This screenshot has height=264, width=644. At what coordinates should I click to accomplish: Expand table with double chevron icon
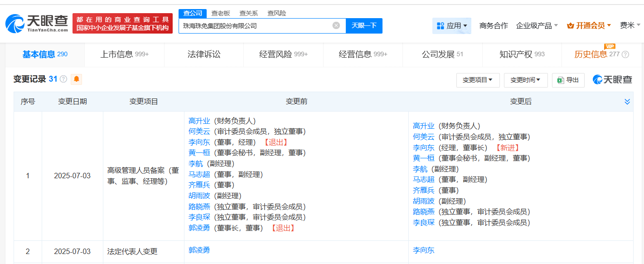[x=627, y=102]
